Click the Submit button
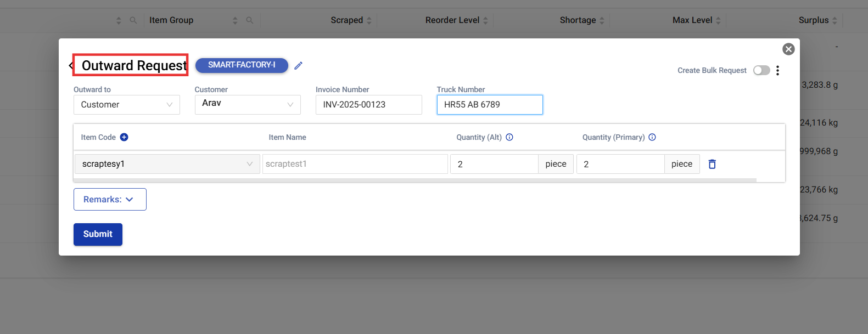This screenshot has height=334, width=868. (98, 234)
